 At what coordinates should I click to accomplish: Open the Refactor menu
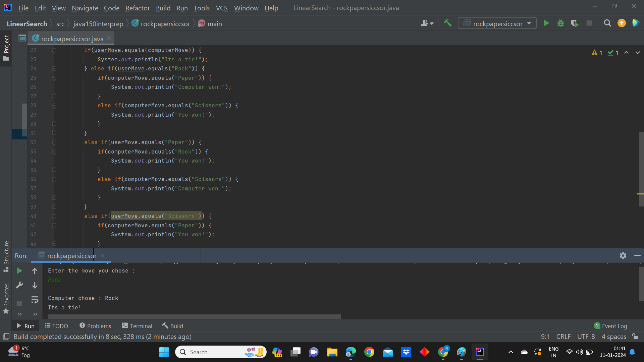point(137,8)
